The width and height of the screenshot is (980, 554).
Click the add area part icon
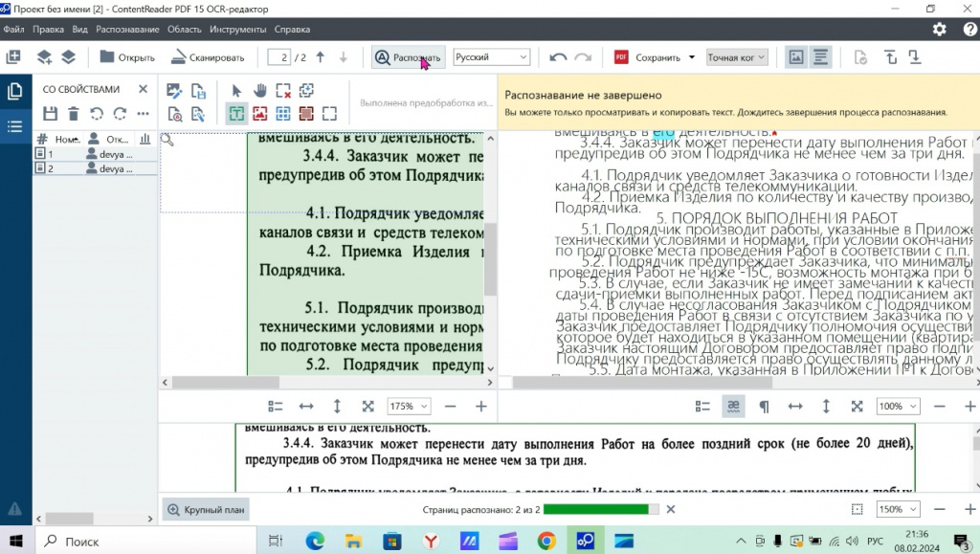(306, 91)
